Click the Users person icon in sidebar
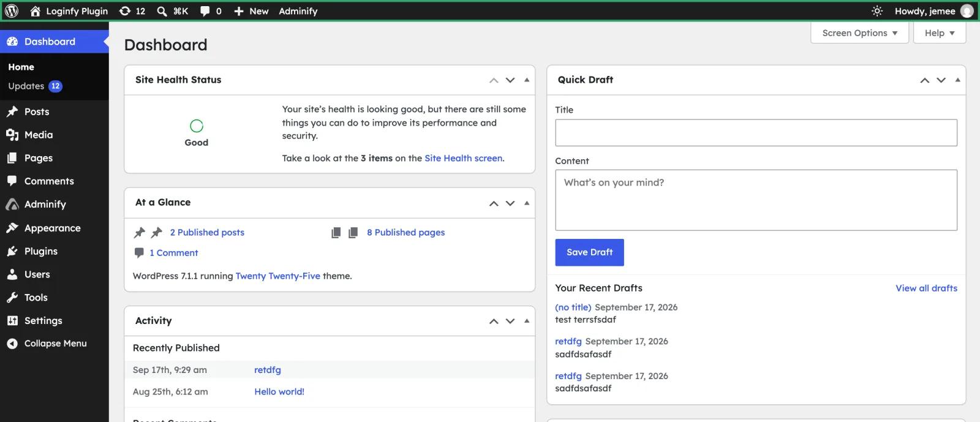The width and height of the screenshot is (980, 422). click(12, 274)
